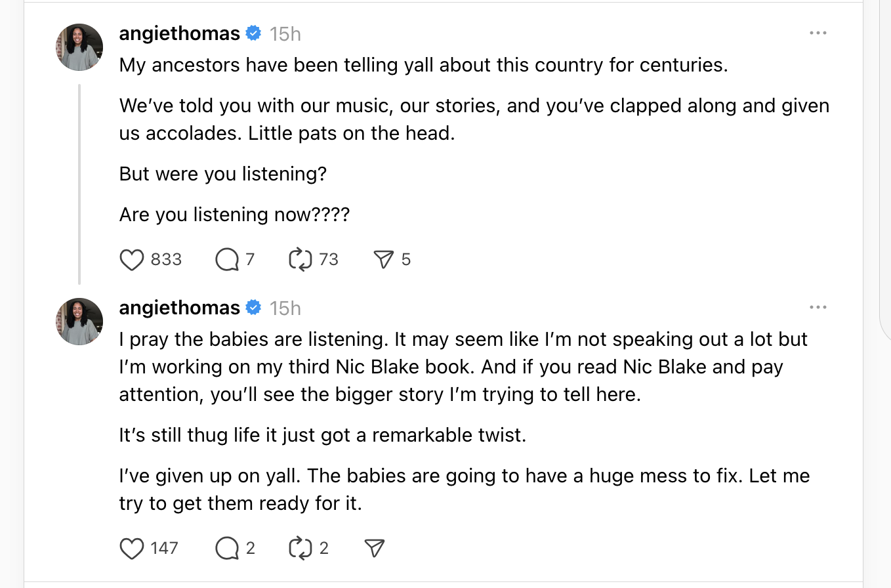Click the verified badge on first post
The height and width of the screenshot is (588, 891).
[253, 33]
